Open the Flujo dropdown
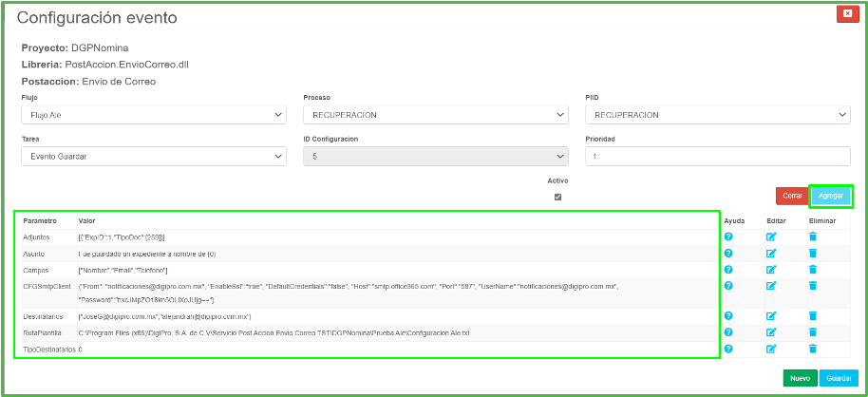 pos(153,115)
